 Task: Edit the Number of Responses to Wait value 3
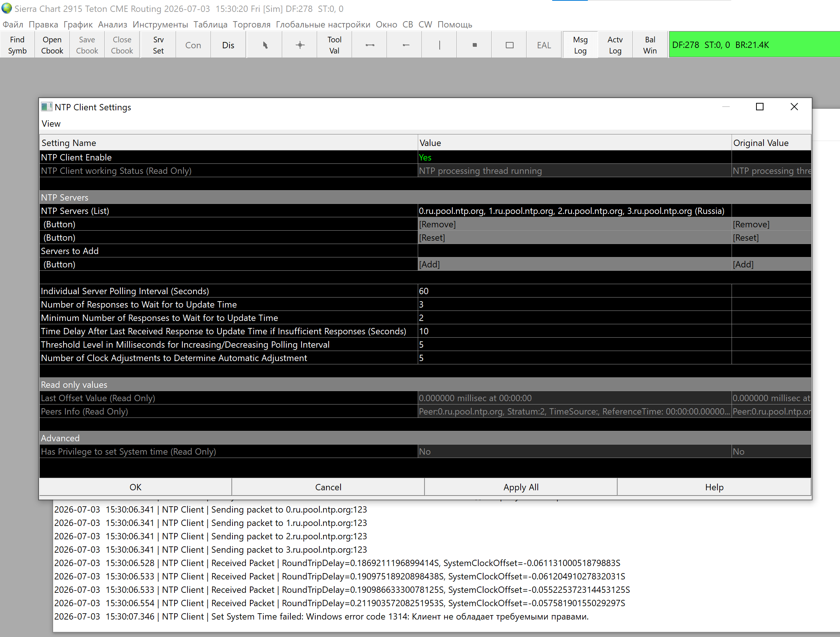pyautogui.click(x=574, y=304)
